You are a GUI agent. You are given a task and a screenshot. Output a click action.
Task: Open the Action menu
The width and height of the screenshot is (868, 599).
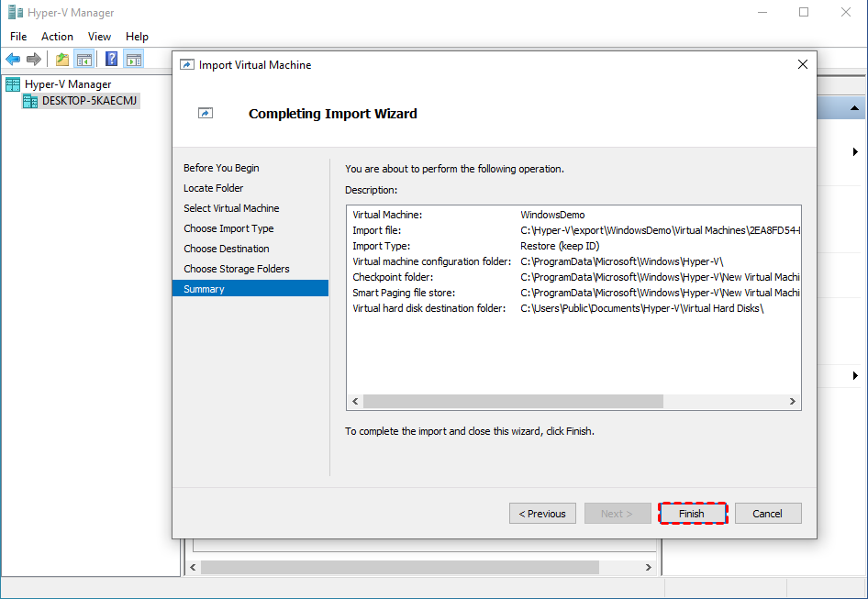click(57, 37)
